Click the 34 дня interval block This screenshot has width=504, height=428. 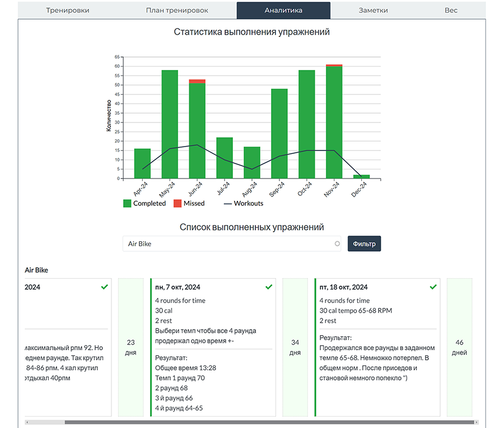[295, 347]
